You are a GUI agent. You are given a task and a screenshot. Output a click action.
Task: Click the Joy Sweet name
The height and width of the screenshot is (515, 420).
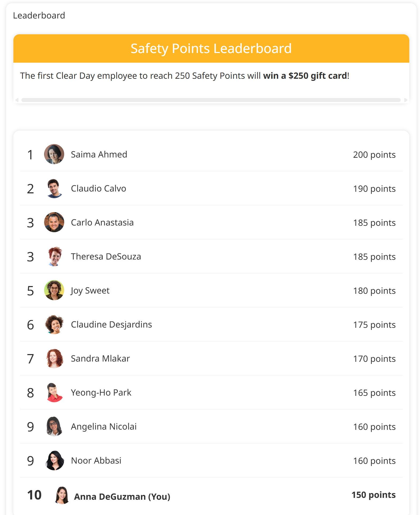90,291
